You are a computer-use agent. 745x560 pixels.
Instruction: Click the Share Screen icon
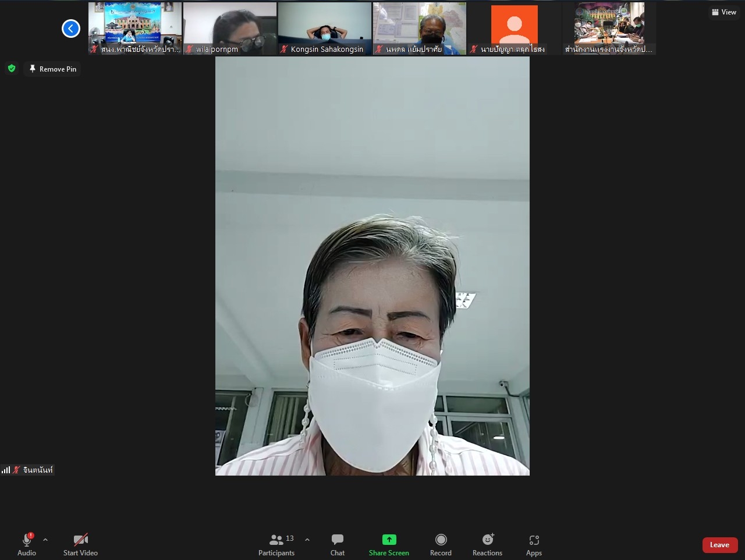(389, 540)
